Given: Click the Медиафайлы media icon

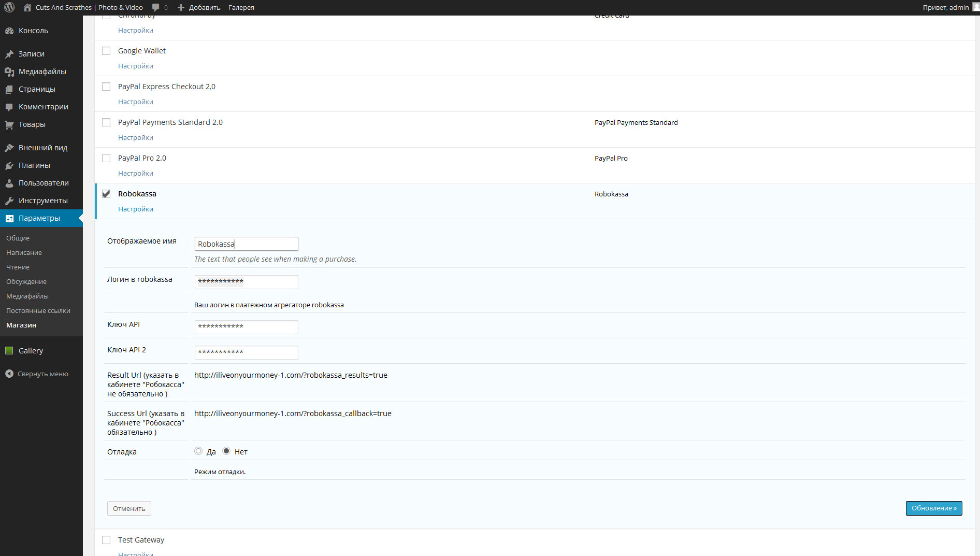Looking at the screenshot, I should [x=9, y=72].
